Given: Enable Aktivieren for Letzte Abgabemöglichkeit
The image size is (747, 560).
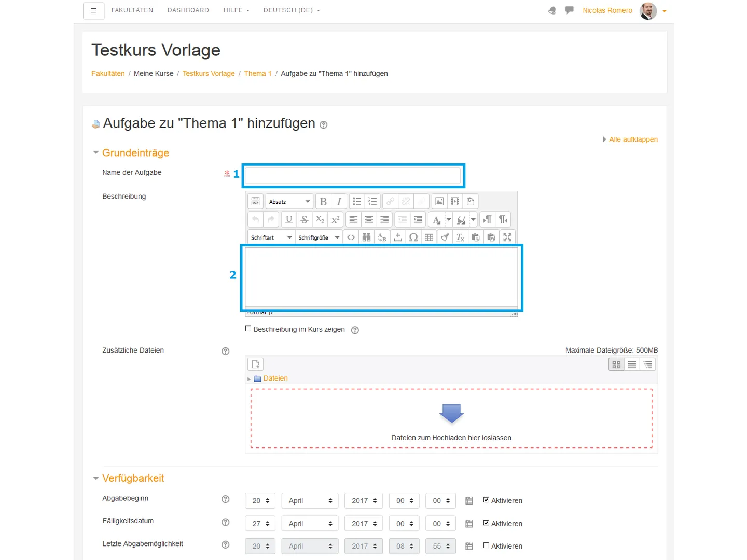Looking at the screenshot, I should 486,545.
